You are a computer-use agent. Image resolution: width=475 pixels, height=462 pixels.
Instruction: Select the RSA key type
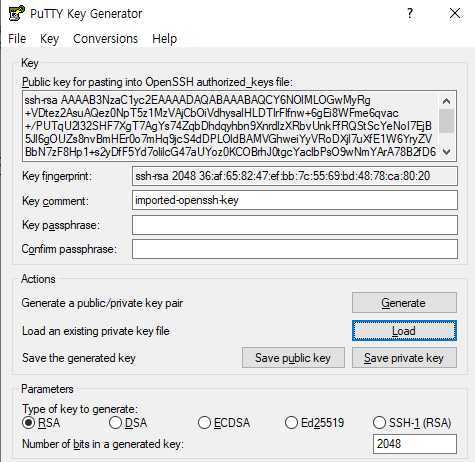click(41, 423)
